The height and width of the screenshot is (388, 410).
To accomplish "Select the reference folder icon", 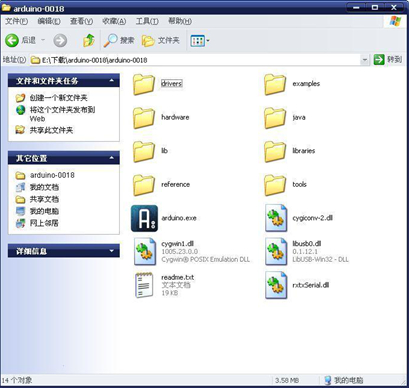I will click(144, 185).
